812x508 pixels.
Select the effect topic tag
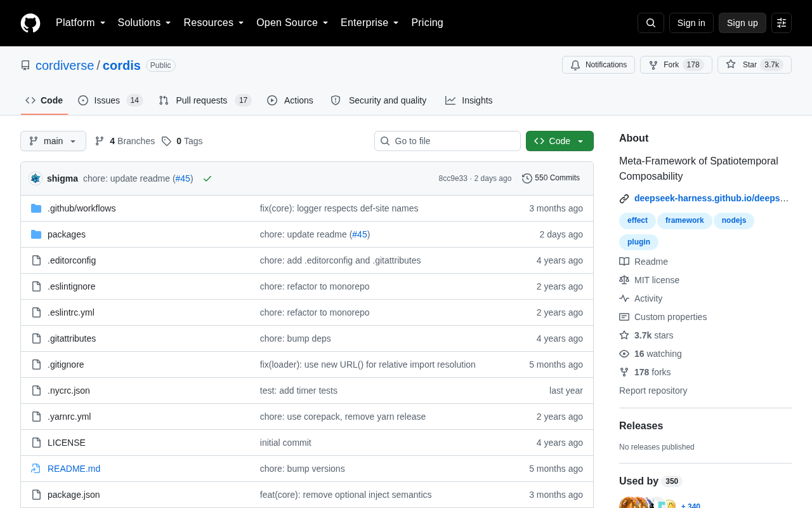[638, 221]
